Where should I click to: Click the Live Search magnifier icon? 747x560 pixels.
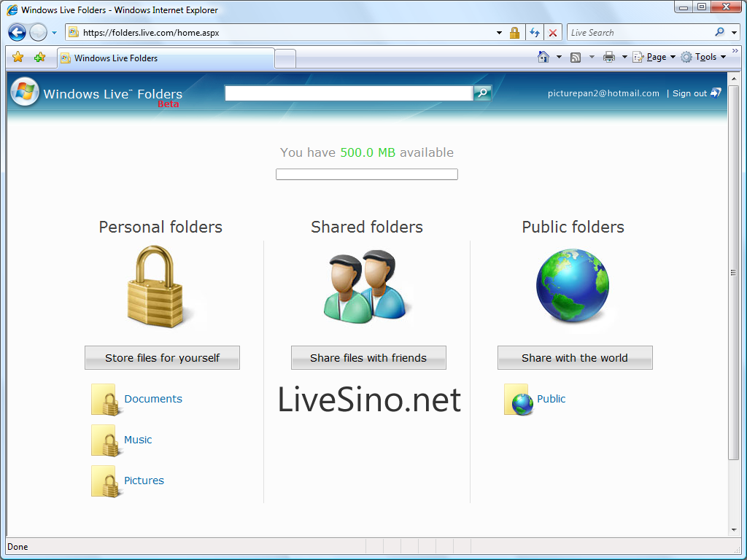point(719,32)
